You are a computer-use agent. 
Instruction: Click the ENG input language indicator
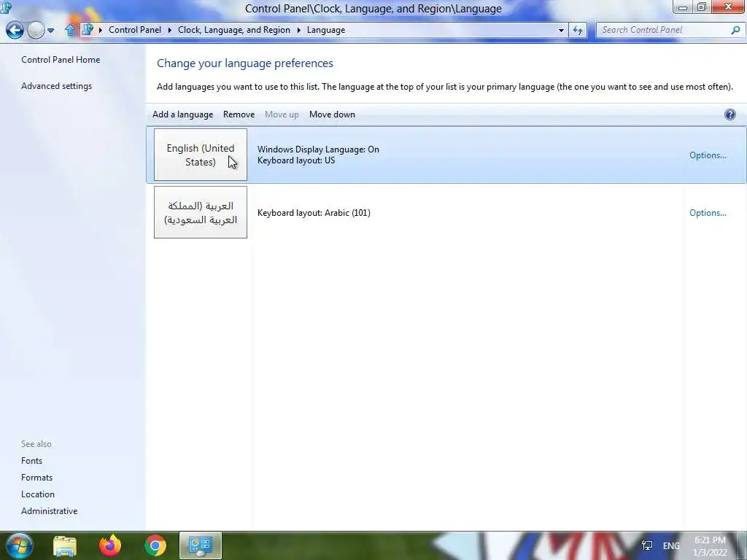[671, 545]
